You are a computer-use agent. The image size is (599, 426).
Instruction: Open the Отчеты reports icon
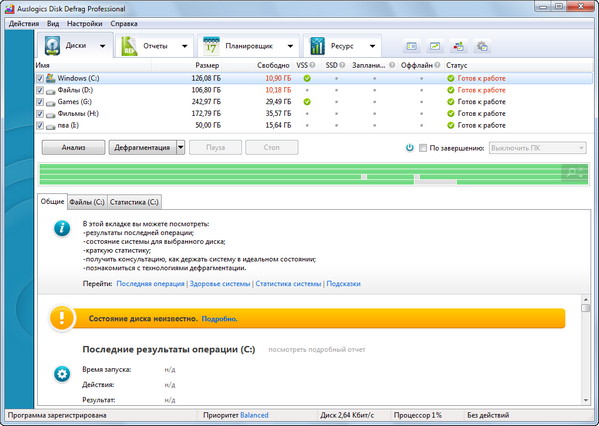point(129,46)
